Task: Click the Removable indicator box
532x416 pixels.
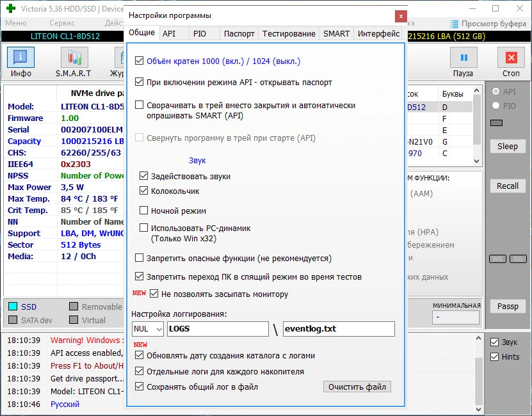Action: 74,307
